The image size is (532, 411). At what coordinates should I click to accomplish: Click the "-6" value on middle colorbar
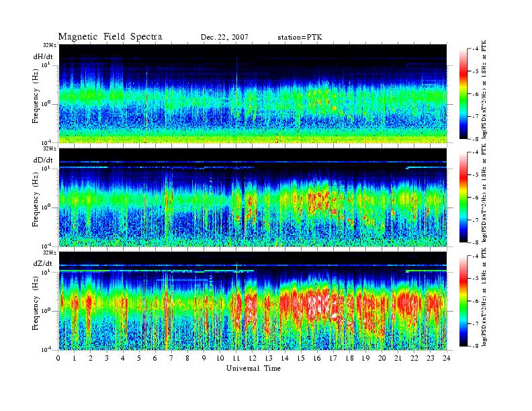[476, 197]
